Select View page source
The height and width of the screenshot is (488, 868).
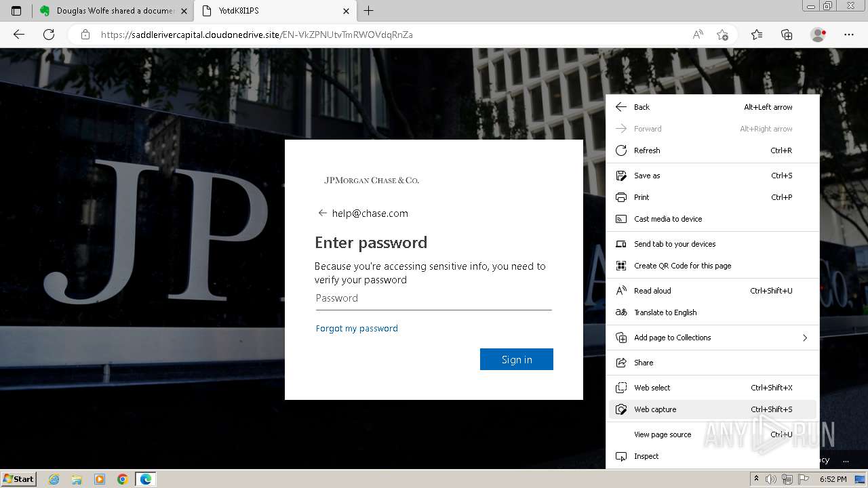[712, 434]
